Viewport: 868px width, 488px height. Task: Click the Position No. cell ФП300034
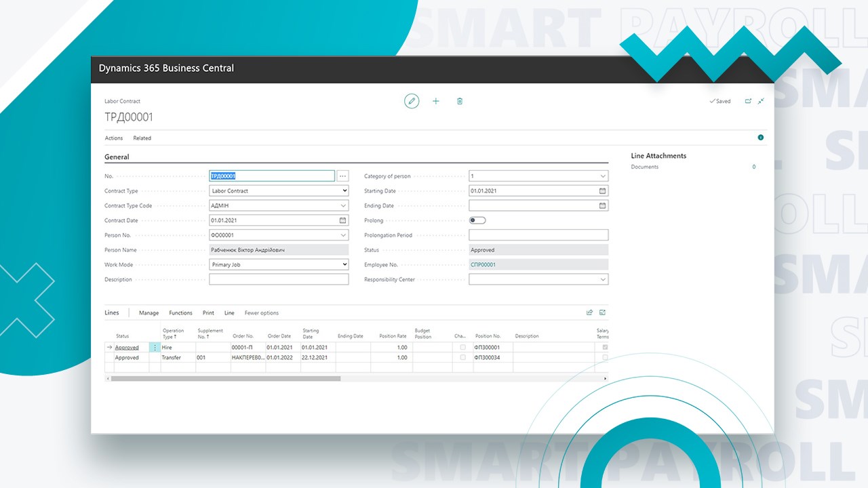pos(492,357)
